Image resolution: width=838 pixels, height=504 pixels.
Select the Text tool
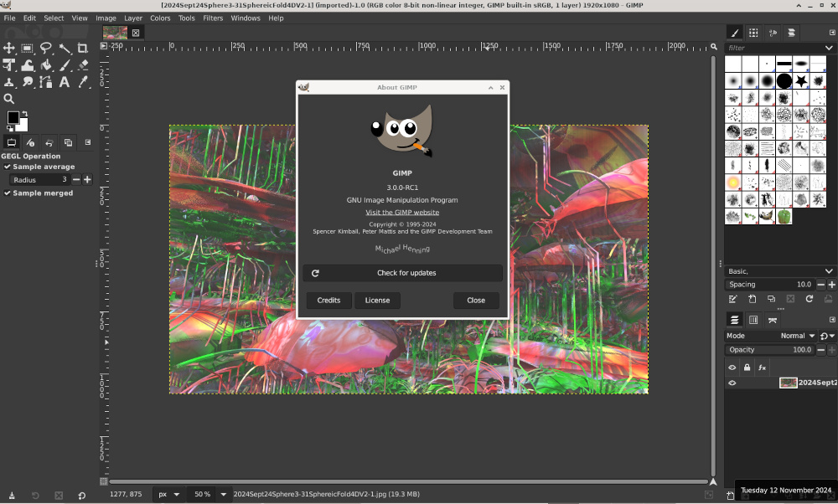click(x=65, y=82)
